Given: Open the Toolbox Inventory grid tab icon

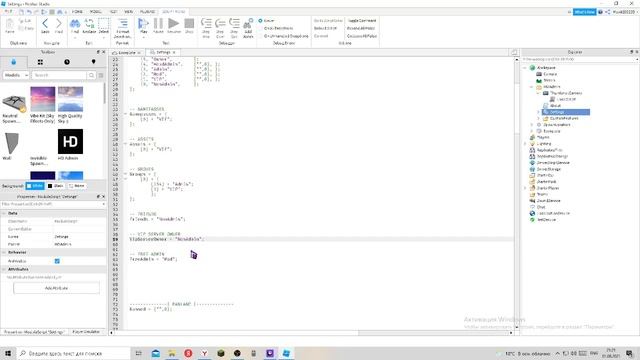Looking at the screenshot, I should (x=40, y=62).
